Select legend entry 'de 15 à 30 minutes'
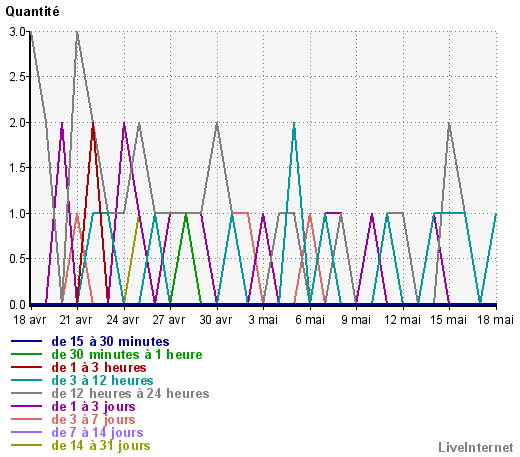The height and width of the screenshot is (457, 520). [110, 341]
